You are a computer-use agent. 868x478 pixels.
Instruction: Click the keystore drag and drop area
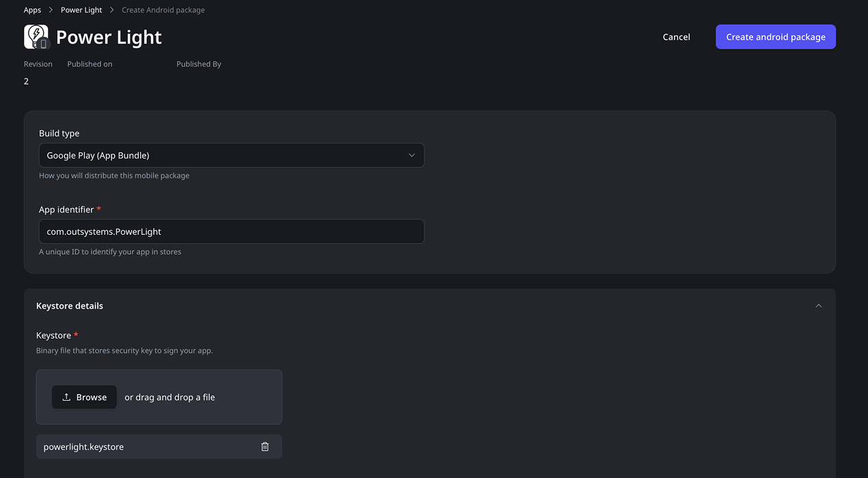(x=159, y=397)
